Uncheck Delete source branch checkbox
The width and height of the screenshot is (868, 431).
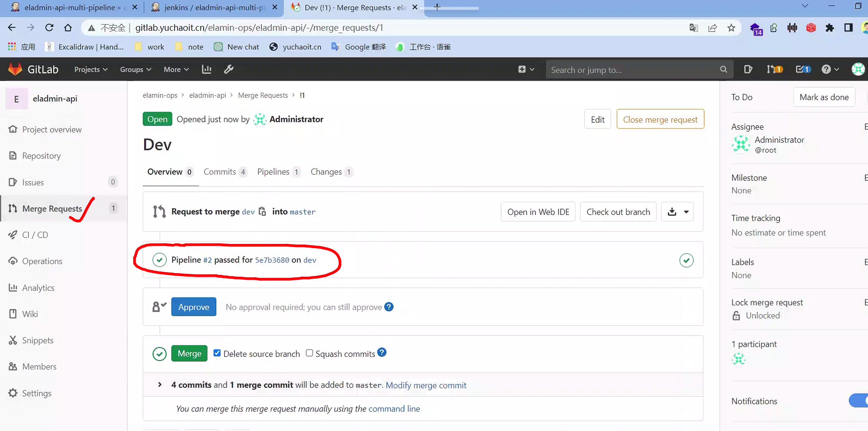point(217,353)
